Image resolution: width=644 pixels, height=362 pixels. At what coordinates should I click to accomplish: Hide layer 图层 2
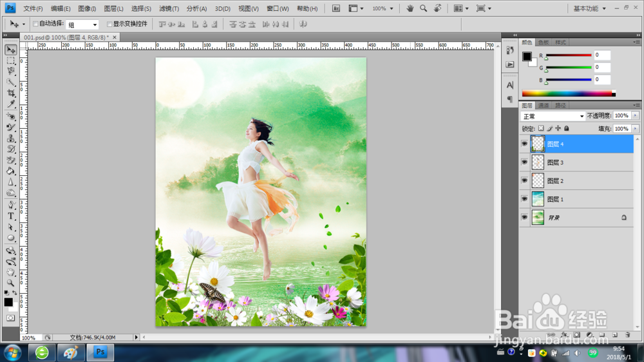524,180
